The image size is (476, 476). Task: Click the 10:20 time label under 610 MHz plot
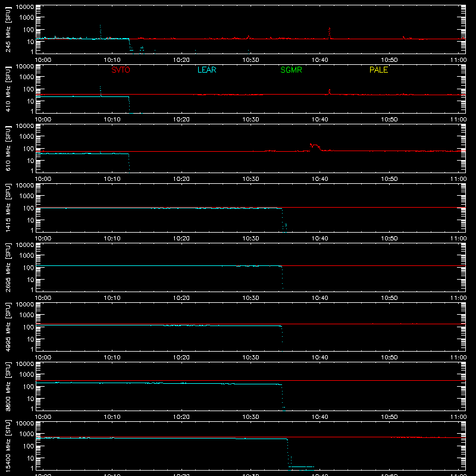(181, 179)
